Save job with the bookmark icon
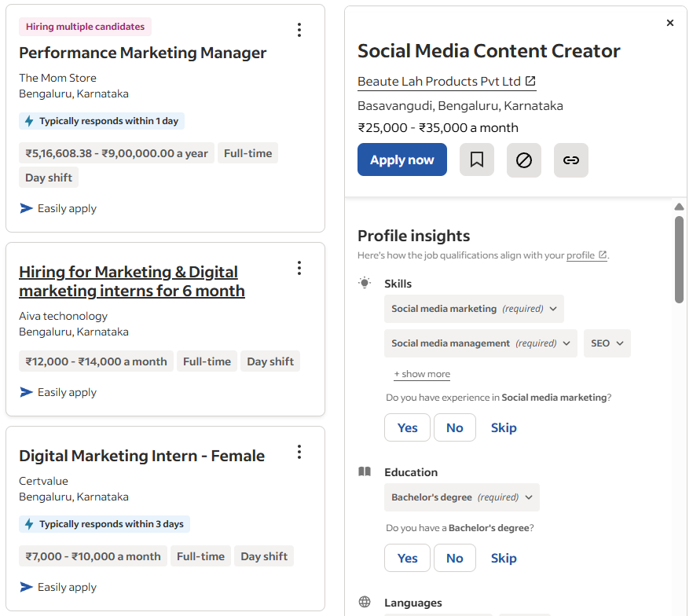The height and width of the screenshot is (616, 693). pos(476,160)
